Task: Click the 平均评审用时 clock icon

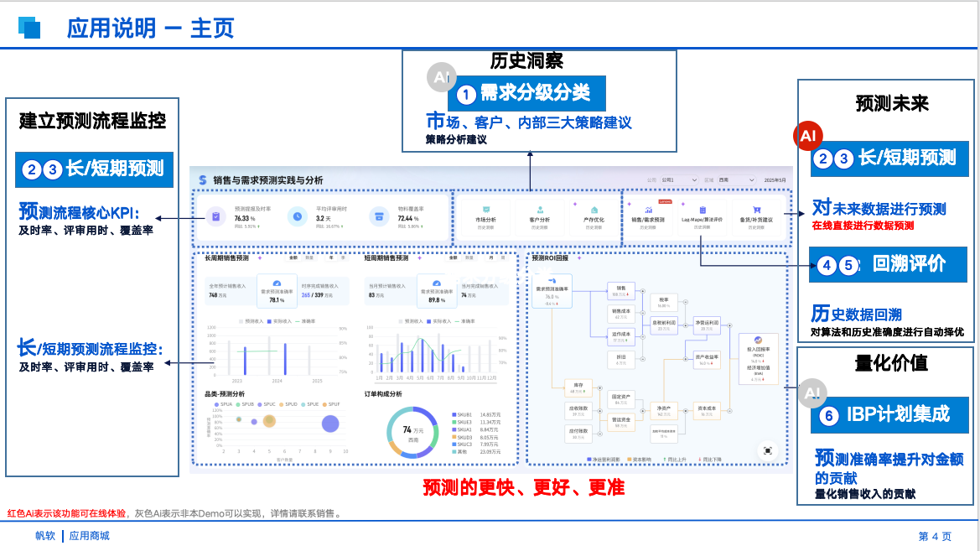Action: [297, 216]
